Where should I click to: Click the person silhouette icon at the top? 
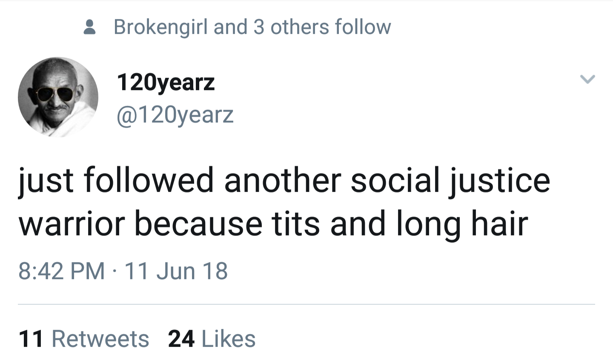89,28
